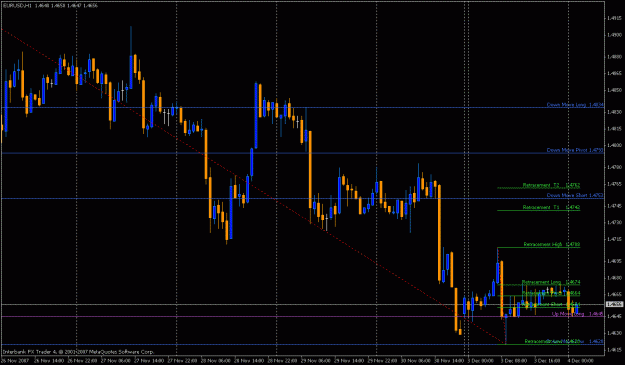The image size is (625, 365).
Task: Select the Down Move Long 1.4834 label
Action: tap(575, 105)
